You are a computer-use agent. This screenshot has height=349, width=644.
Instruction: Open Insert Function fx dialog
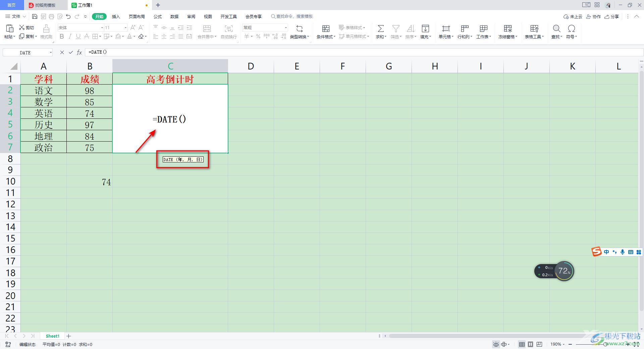pos(79,52)
